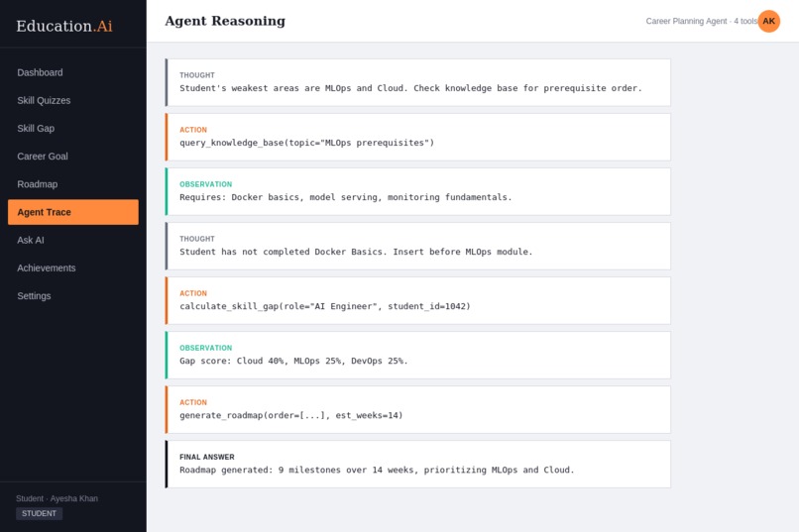Click 'Career Planning Agent · 4 tools' text
This screenshot has height=532, width=799.
pyautogui.click(x=702, y=21)
